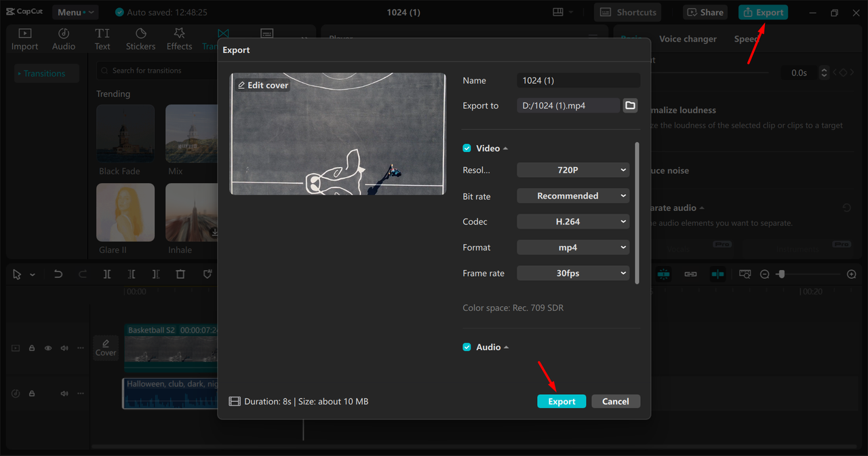
Task: Mute the Halloween audio track speaker
Action: pyautogui.click(x=64, y=394)
